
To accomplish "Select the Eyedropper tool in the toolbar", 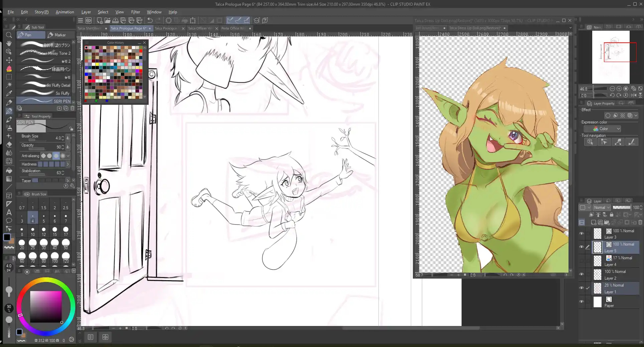I will [x=9, y=94].
